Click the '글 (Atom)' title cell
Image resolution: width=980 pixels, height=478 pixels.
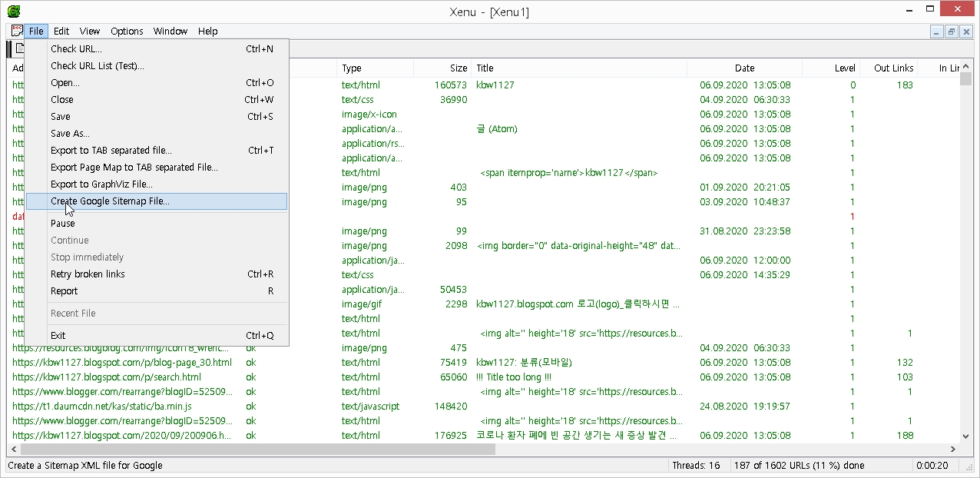pyautogui.click(x=497, y=129)
